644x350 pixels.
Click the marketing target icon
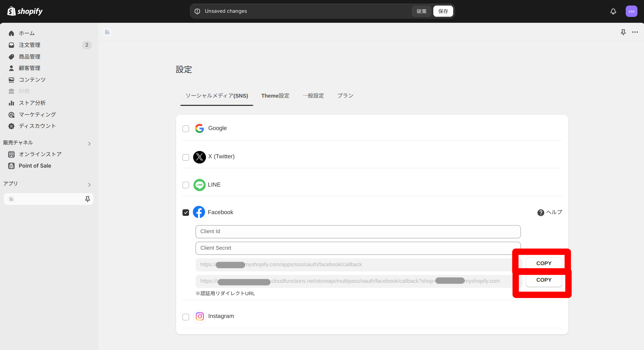[11, 115]
